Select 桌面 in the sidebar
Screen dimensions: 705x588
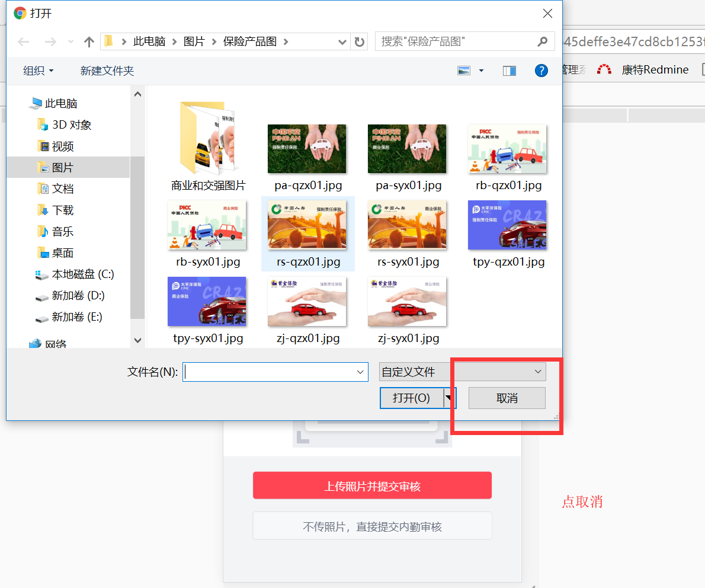point(55,253)
